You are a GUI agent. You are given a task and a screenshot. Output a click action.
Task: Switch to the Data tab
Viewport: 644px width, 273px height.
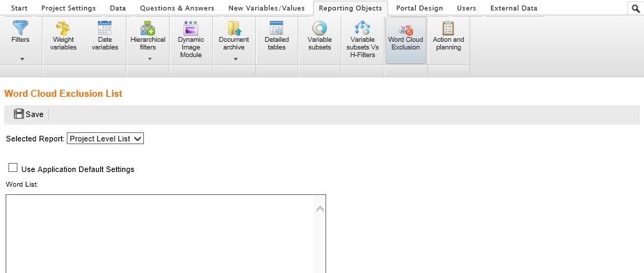tap(118, 8)
